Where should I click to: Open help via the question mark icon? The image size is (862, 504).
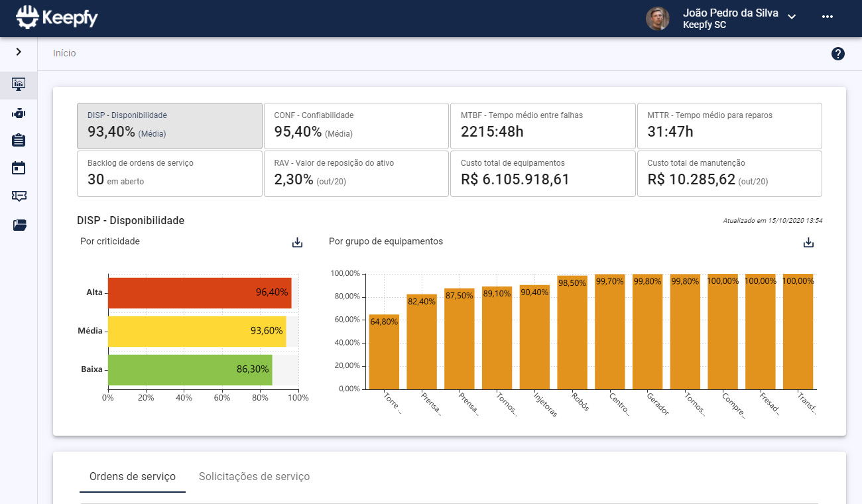pos(838,54)
